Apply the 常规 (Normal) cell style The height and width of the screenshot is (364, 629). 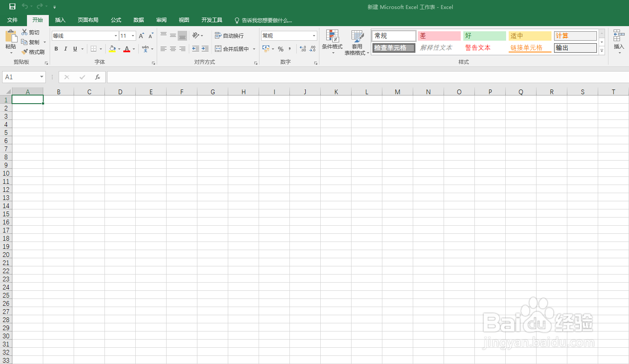pos(394,36)
